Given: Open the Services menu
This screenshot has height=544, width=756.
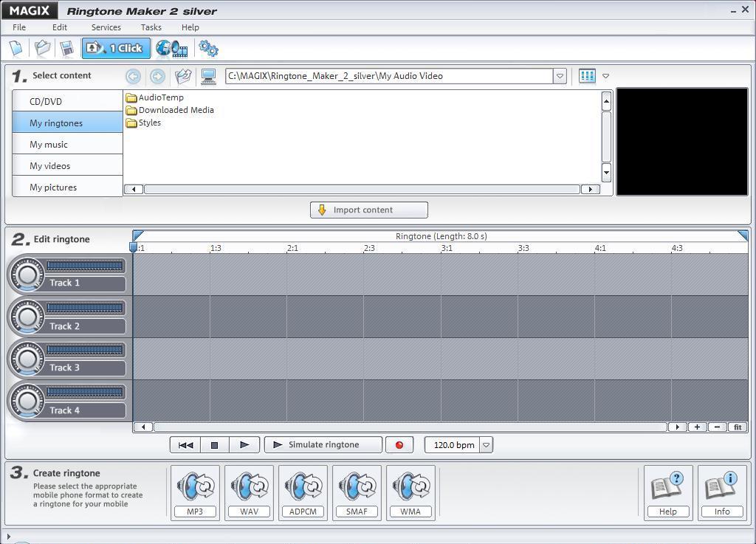Looking at the screenshot, I should 106,27.
